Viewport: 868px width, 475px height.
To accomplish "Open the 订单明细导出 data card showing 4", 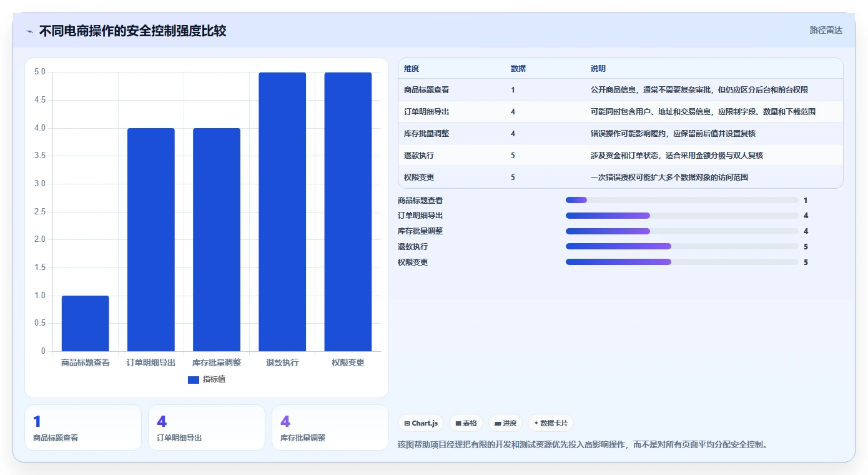I will [x=207, y=427].
